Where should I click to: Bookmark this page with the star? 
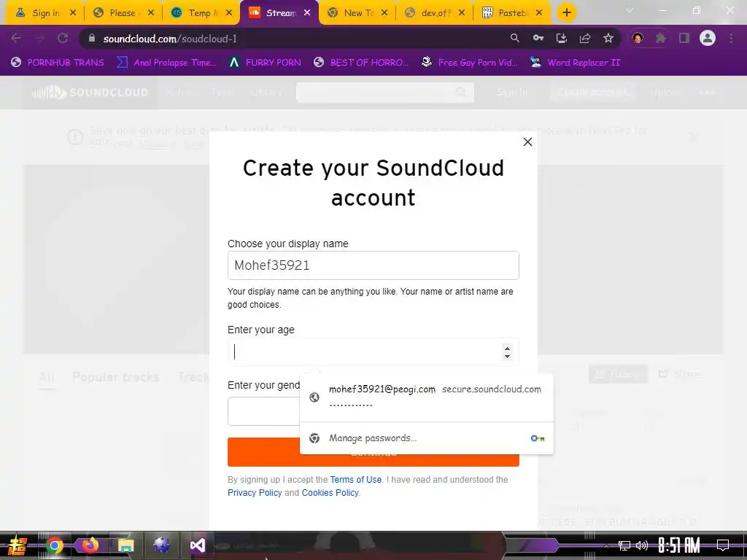[608, 38]
